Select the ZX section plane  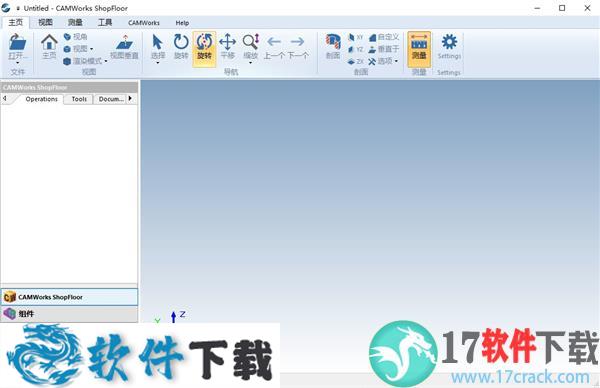pyautogui.click(x=355, y=61)
